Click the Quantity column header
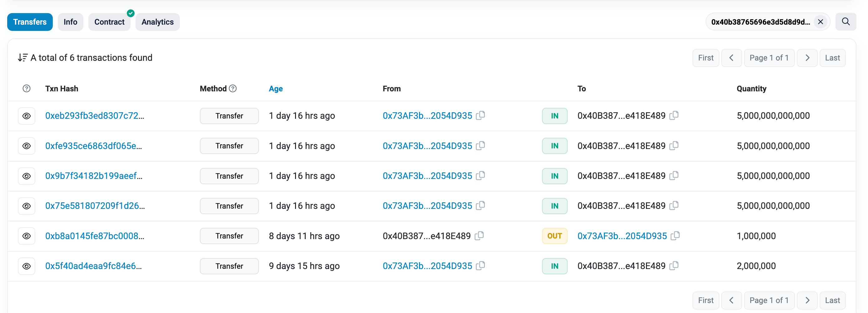Screen dimensions: 868x313 point(752,89)
